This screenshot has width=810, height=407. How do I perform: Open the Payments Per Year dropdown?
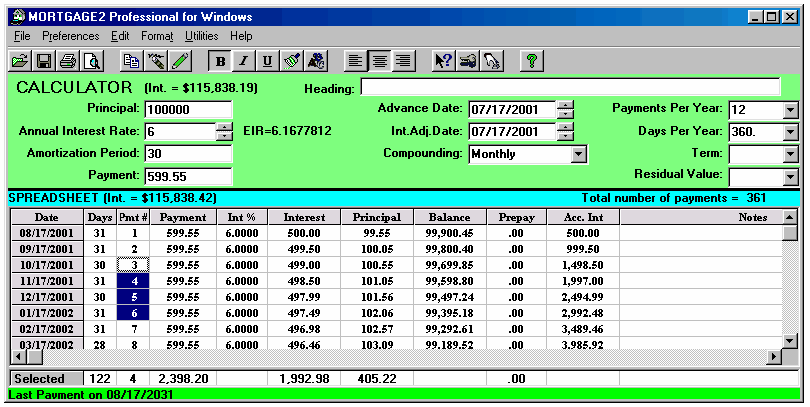[790, 110]
